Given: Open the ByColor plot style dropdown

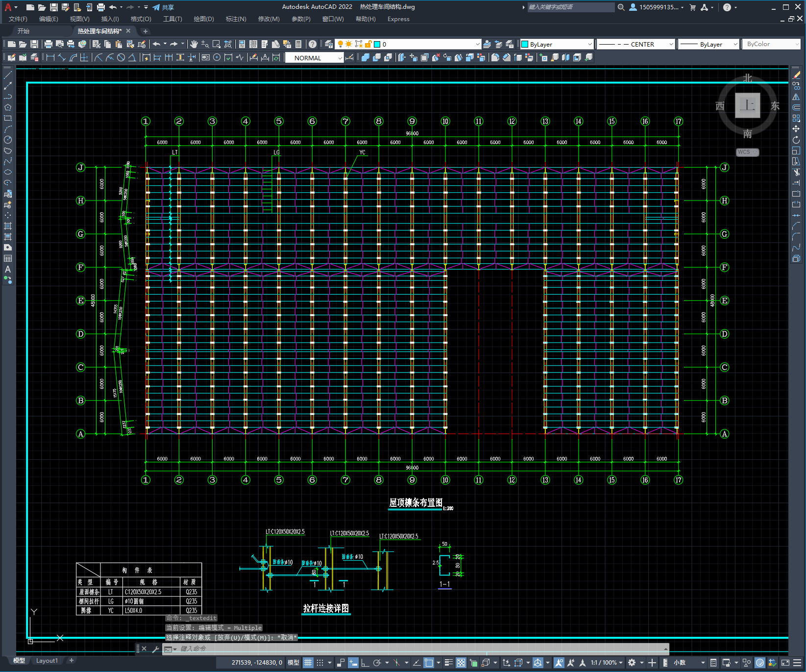Looking at the screenshot, I should tap(772, 44).
